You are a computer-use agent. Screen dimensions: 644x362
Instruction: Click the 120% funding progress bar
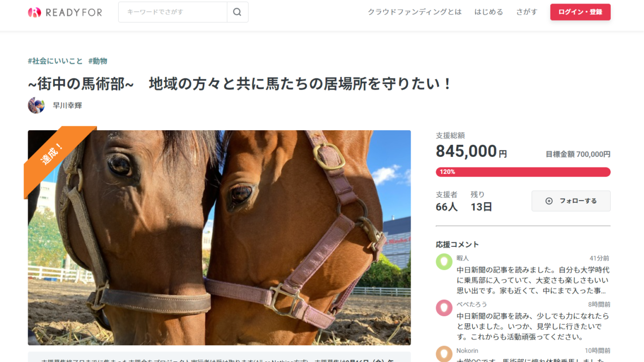[523, 172]
